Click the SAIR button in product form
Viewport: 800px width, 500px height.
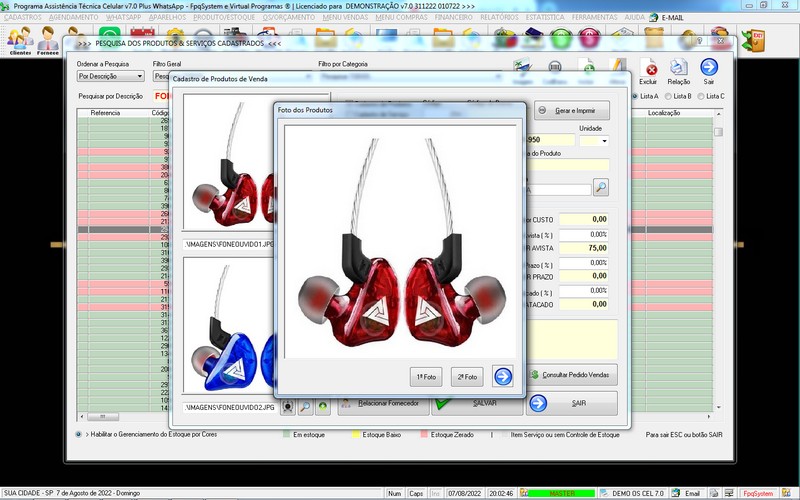(x=572, y=403)
